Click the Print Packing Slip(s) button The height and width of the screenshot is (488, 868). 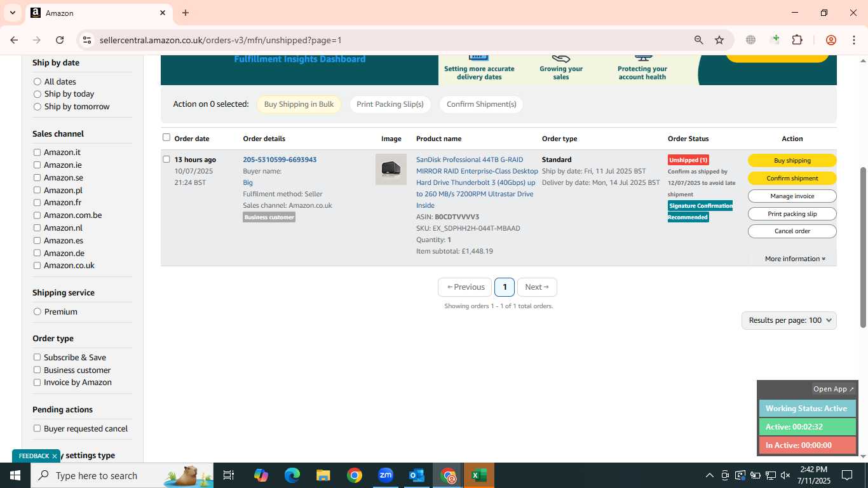(x=390, y=104)
